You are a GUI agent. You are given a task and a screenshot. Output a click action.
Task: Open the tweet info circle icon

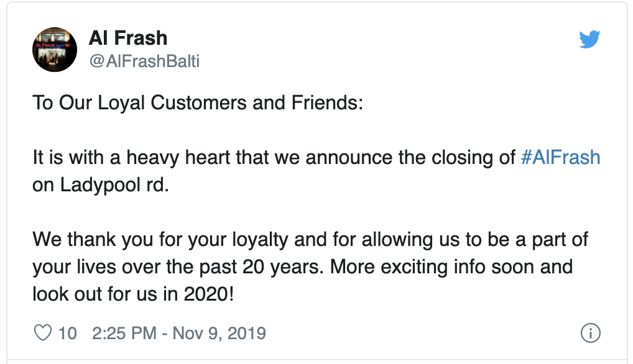pyautogui.click(x=589, y=333)
